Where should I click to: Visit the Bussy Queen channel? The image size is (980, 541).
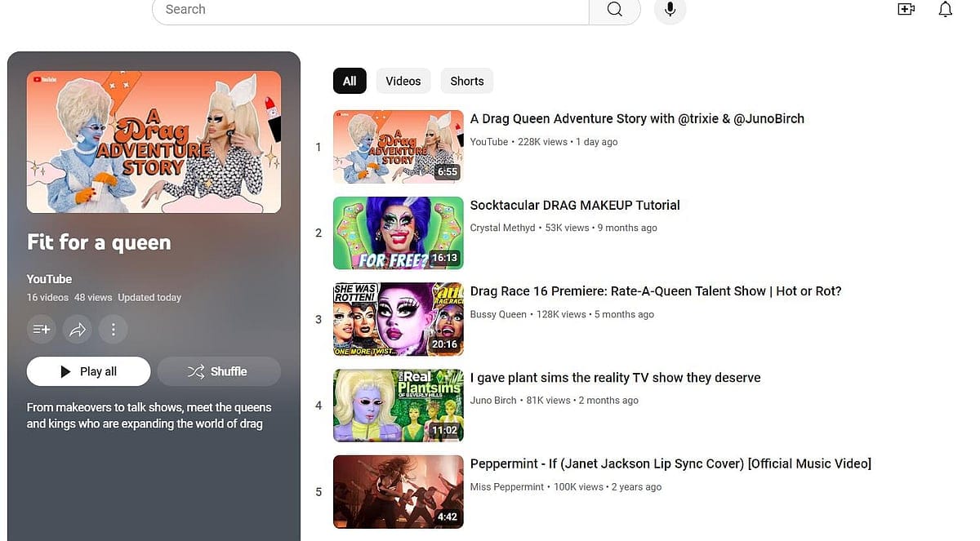[x=498, y=314]
